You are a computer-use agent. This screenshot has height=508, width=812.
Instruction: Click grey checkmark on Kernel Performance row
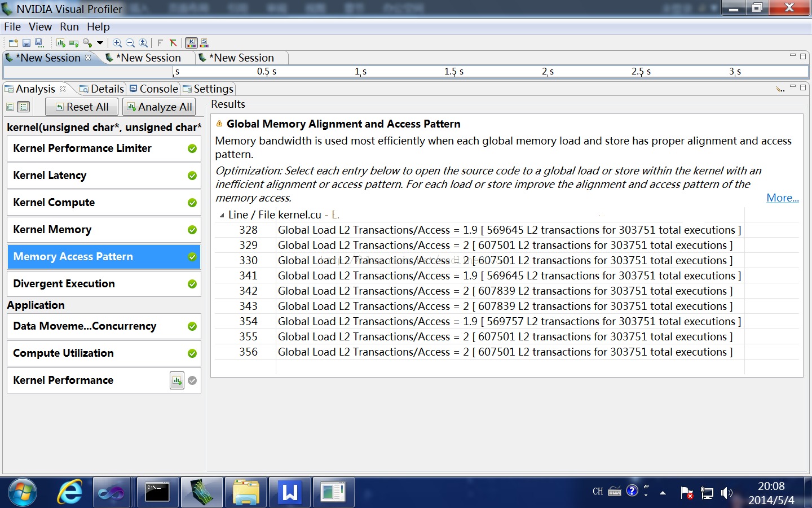coord(192,380)
